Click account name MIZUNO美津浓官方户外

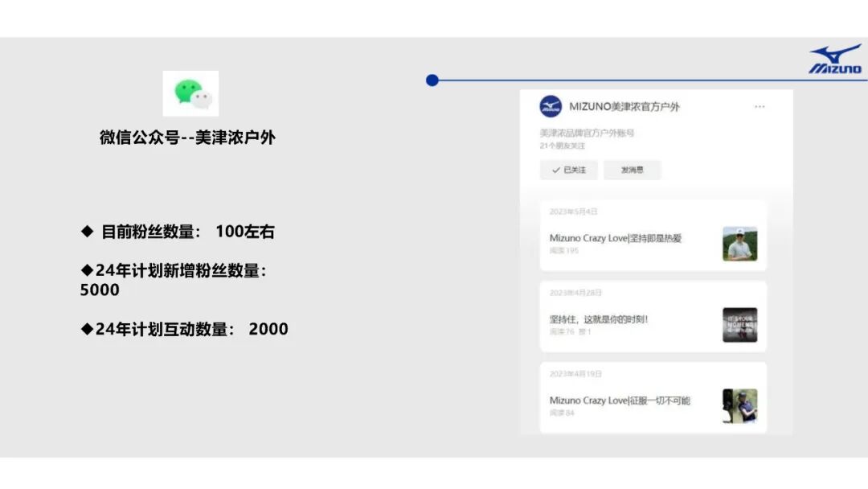click(x=624, y=106)
